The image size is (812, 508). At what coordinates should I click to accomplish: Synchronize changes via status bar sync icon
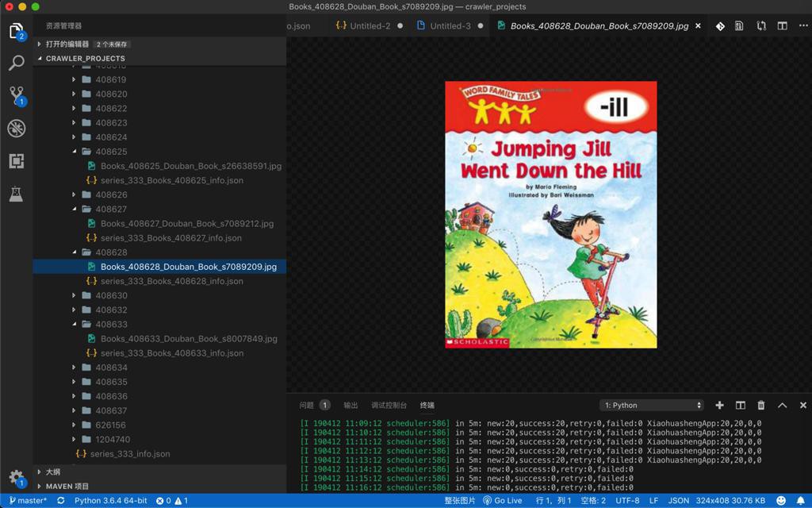60,501
